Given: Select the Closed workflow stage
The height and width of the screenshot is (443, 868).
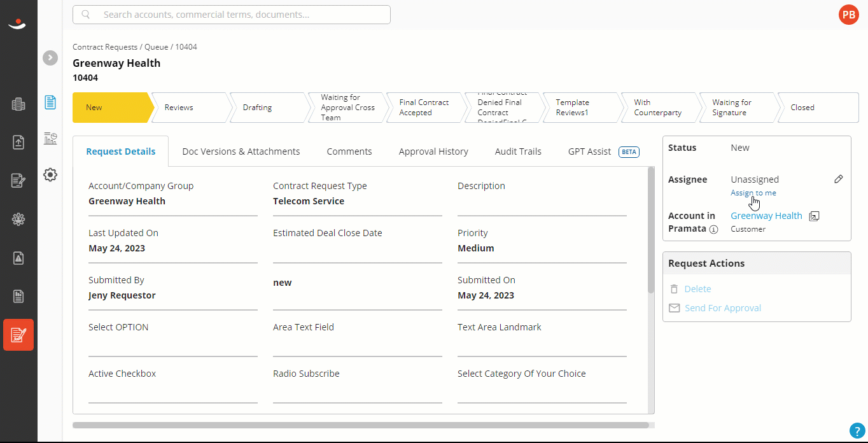Looking at the screenshot, I should 817,108.
